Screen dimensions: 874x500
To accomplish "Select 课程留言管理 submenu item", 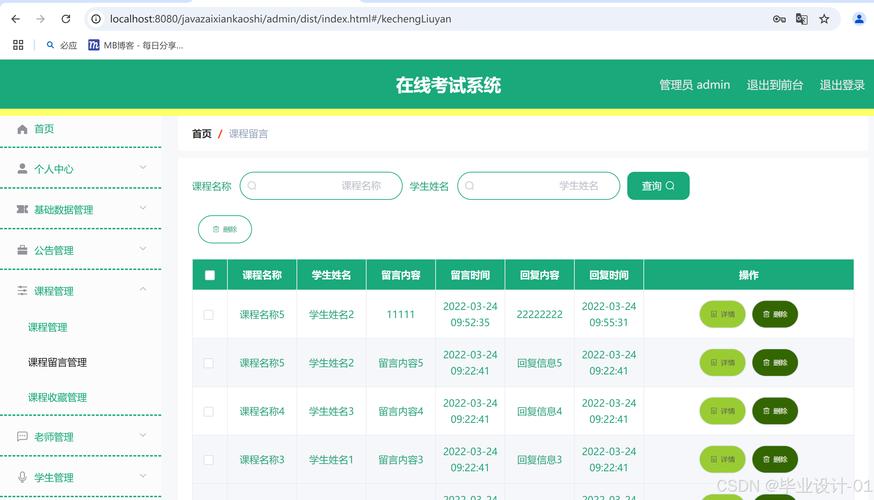I will click(57, 362).
